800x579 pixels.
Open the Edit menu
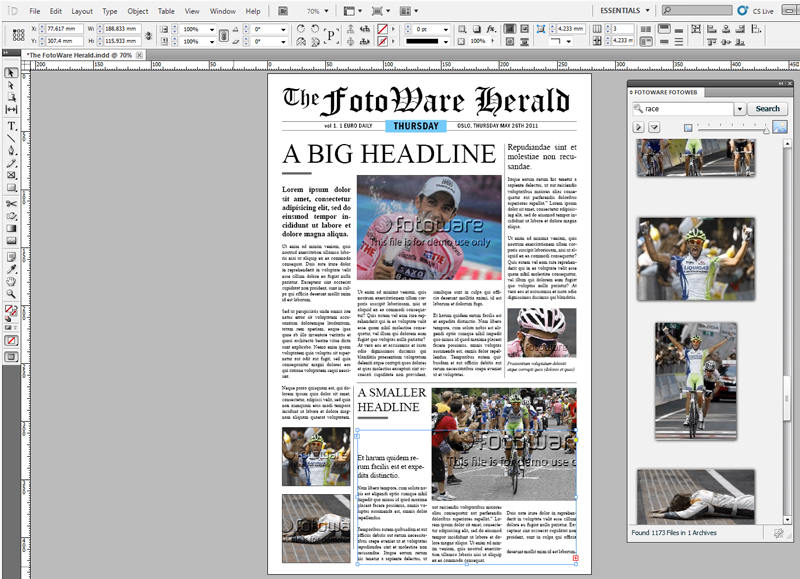point(56,11)
